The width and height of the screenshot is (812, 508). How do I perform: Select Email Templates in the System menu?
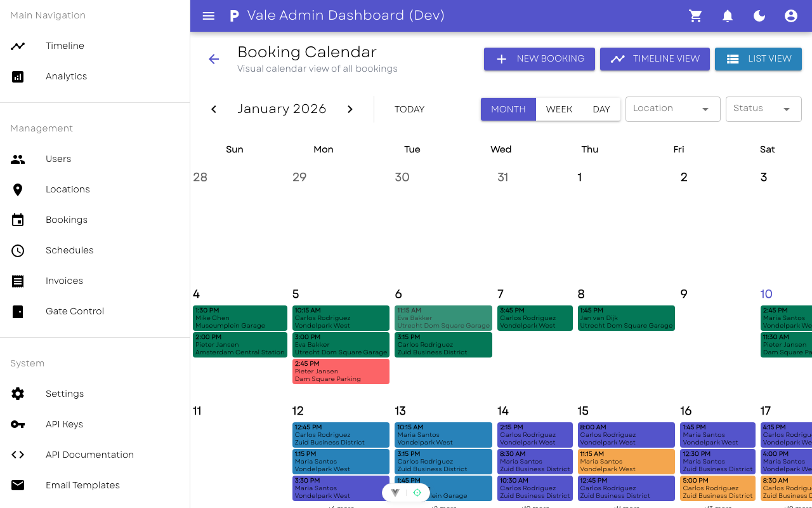click(x=82, y=485)
